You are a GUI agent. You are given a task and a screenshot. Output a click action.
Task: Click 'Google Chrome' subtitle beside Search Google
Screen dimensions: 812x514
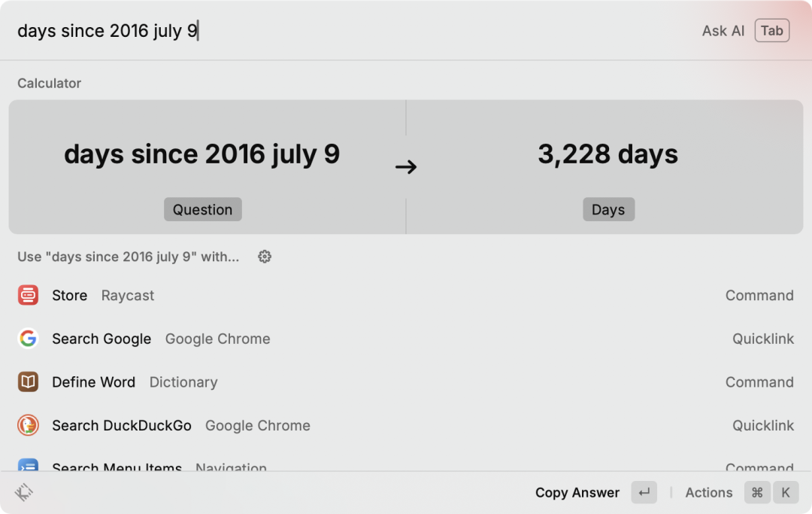(x=217, y=339)
